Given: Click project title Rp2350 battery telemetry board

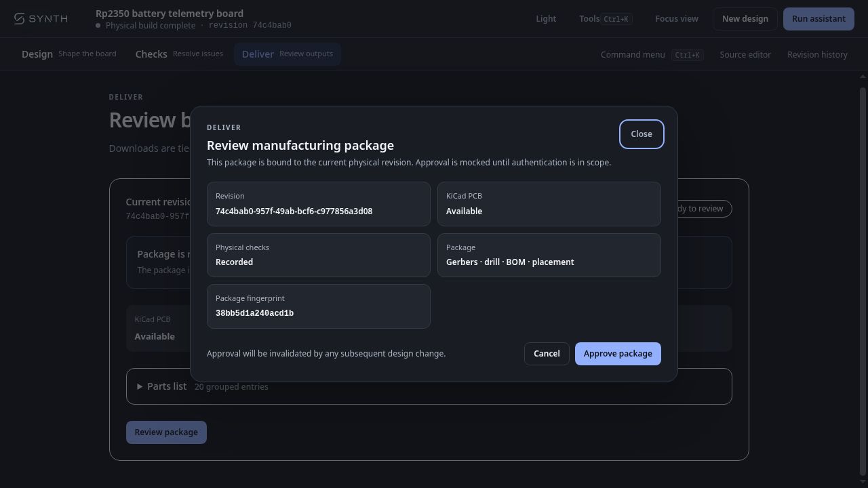Looking at the screenshot, I should (170, 13).
